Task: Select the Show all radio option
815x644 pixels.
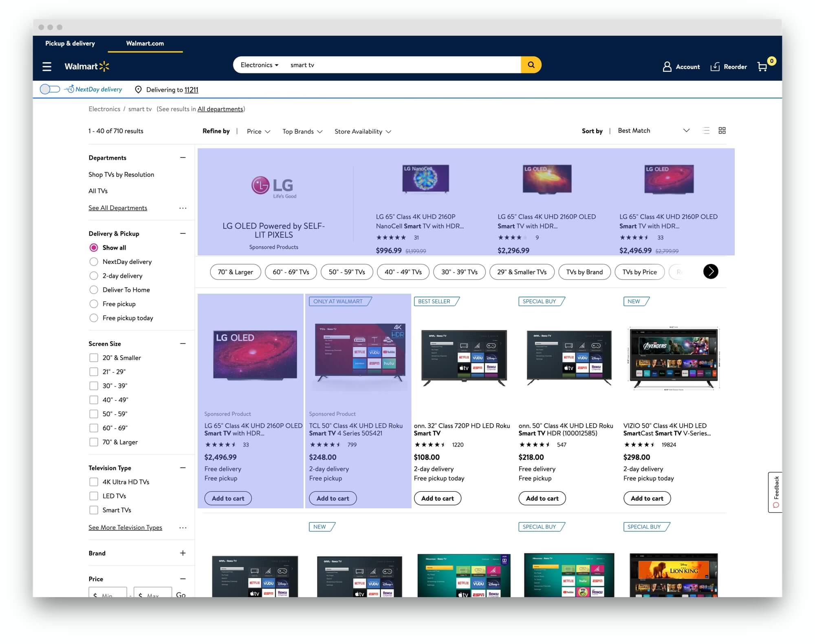Action: point(94,248)
